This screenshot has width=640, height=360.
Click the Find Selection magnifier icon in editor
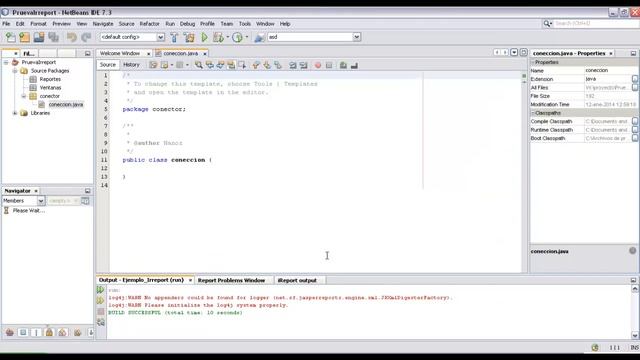198,65
